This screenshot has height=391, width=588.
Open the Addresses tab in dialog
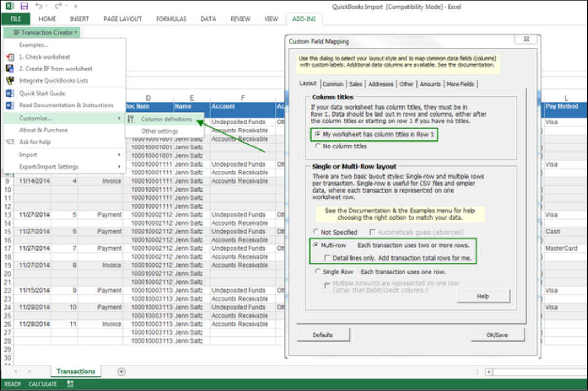tap(381, 84)
